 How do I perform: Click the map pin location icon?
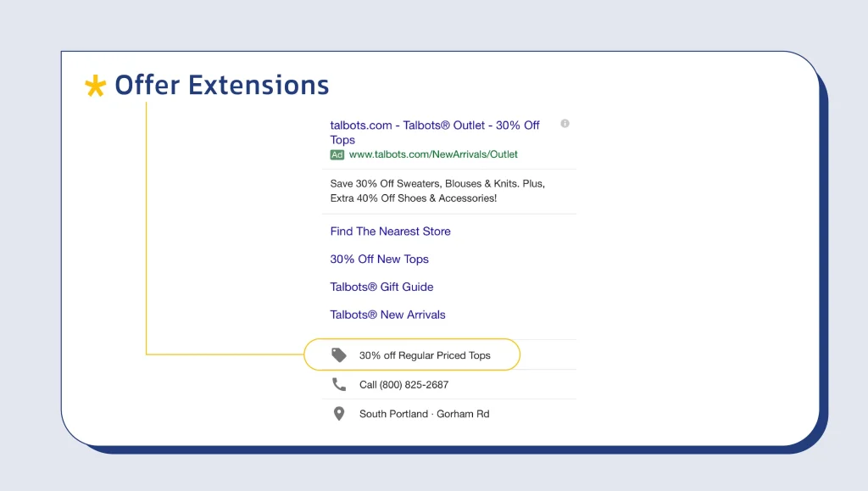[339, 414]
